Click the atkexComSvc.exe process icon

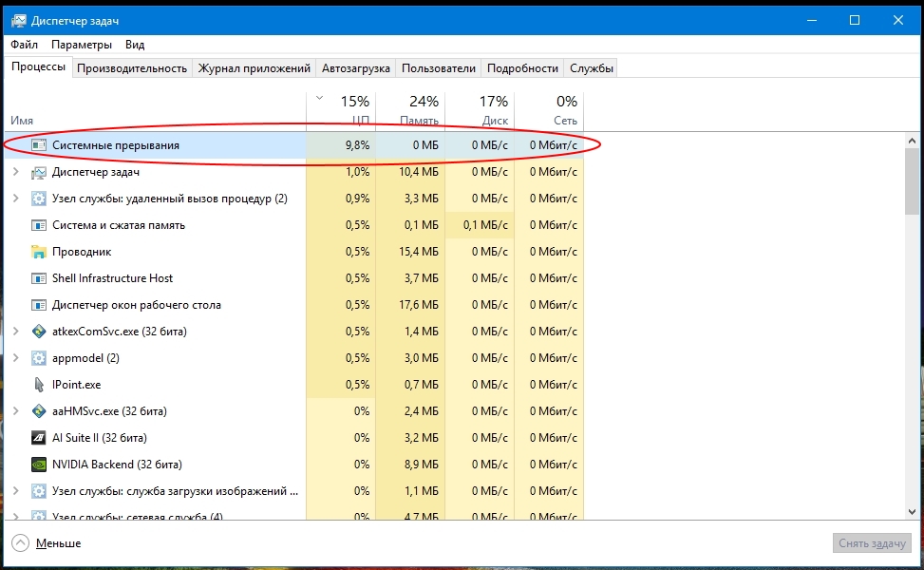coord(39,332)
